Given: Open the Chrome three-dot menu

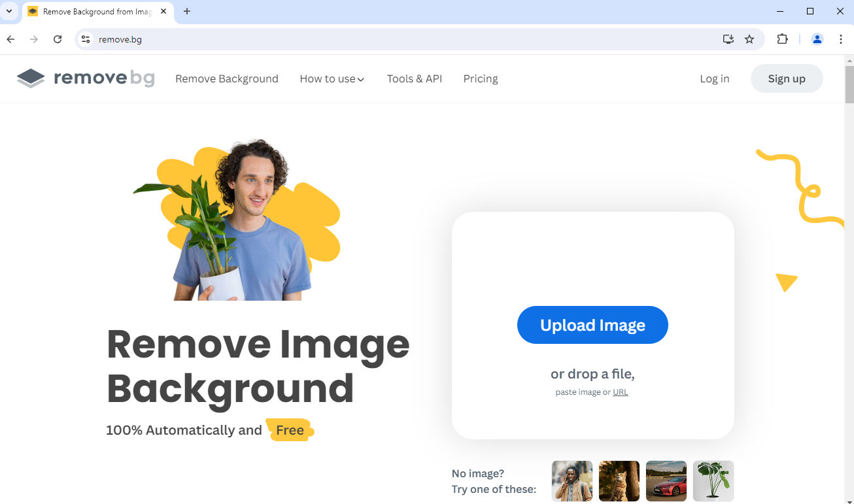Looking at the screenshot, I should (841, 39).
